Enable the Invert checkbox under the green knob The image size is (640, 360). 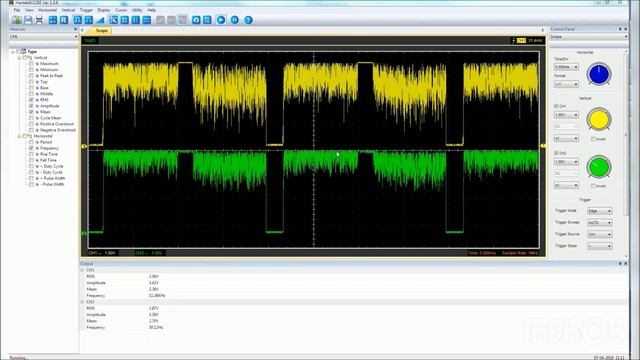pos(593,186)
